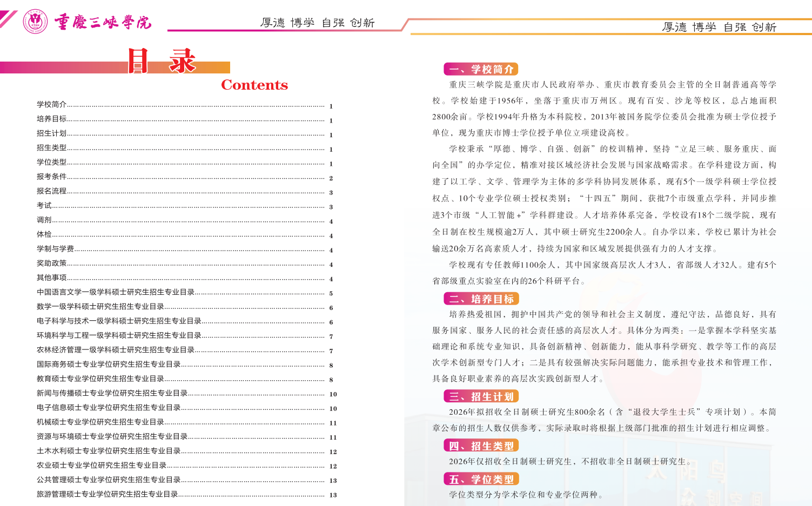
Task: Open the 报考条件 contents entry
Action: (x=185, y=177)
